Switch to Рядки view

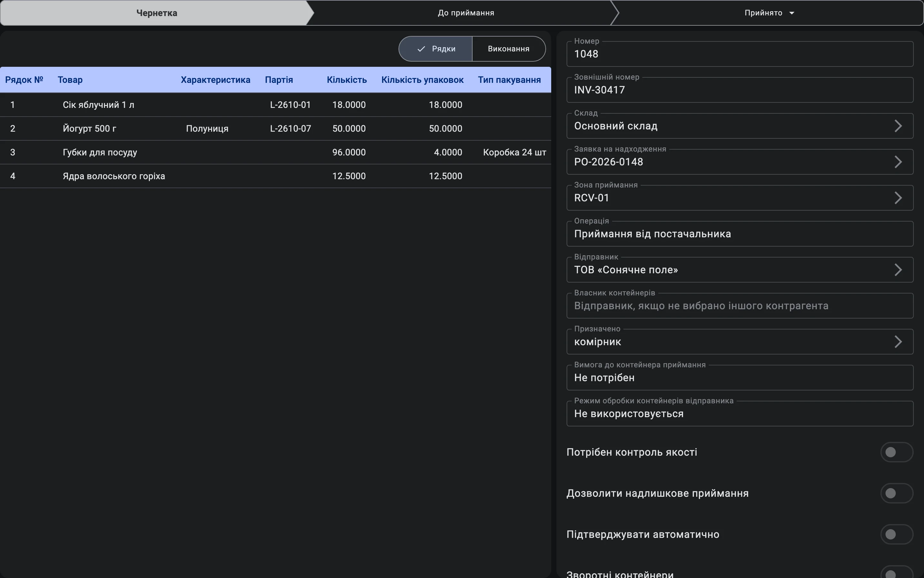[436, 48]
